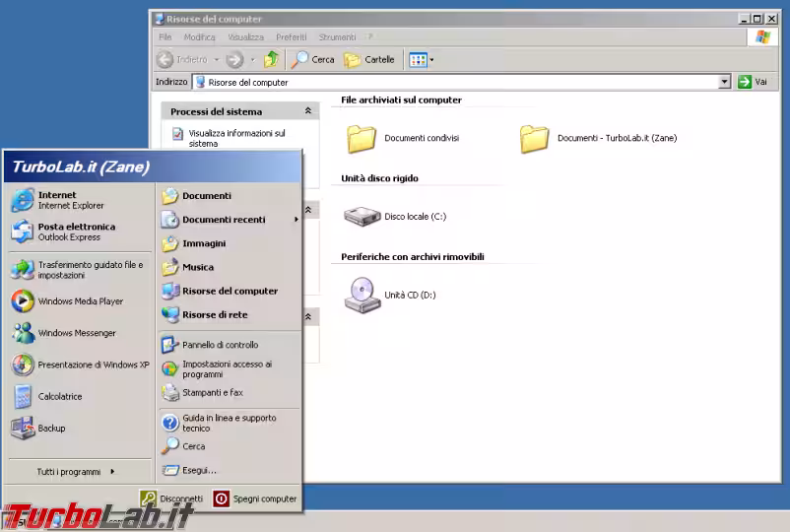Start the Calcolatrice application

(59, 396)
